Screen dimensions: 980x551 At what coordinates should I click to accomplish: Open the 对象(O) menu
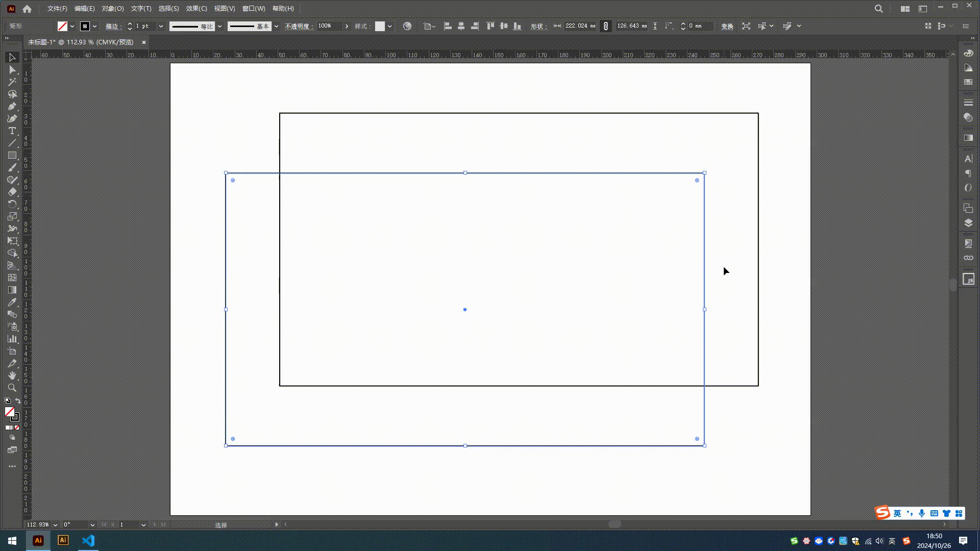[112, 9]
